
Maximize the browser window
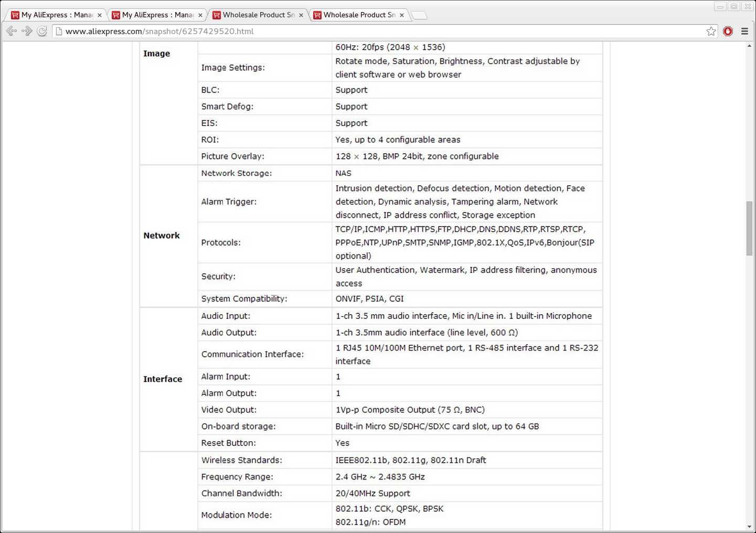coord(734,6)
